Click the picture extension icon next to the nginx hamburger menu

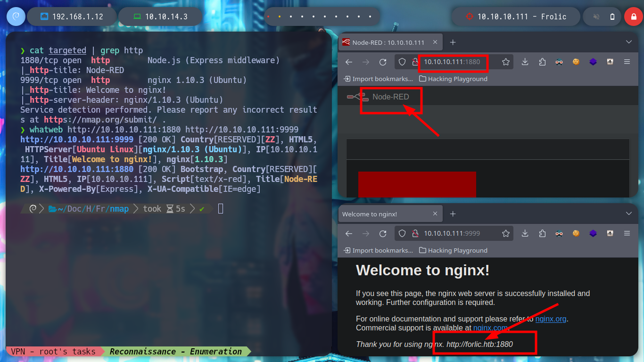point(610,233)
